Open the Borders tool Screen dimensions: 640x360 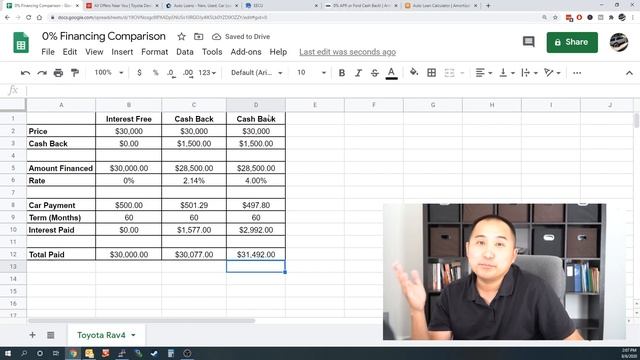tap(431, 73)
